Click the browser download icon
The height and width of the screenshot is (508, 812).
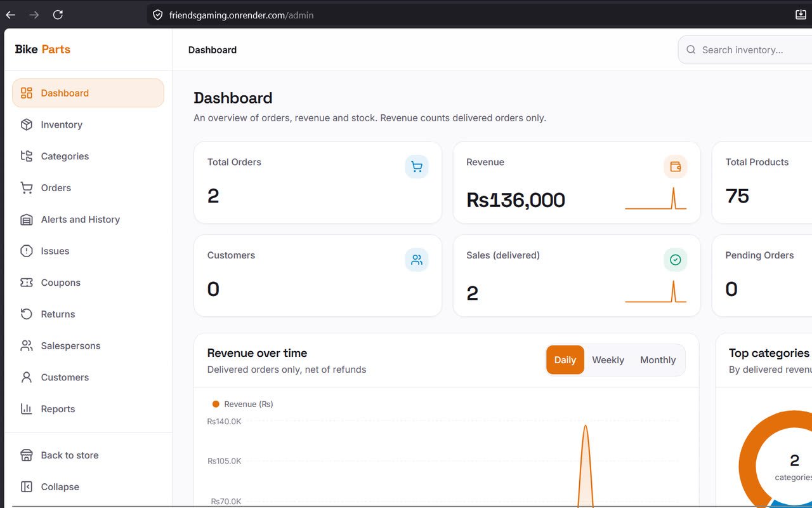801,15
